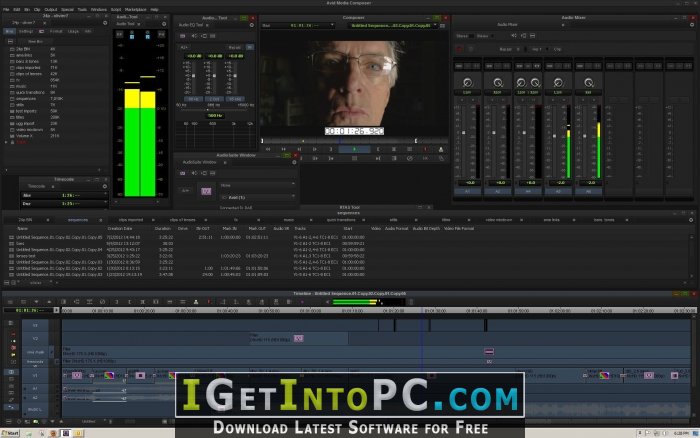
Task: Click the pan knob on the A1 mixer strip
Action: click(x=467, y=82)
